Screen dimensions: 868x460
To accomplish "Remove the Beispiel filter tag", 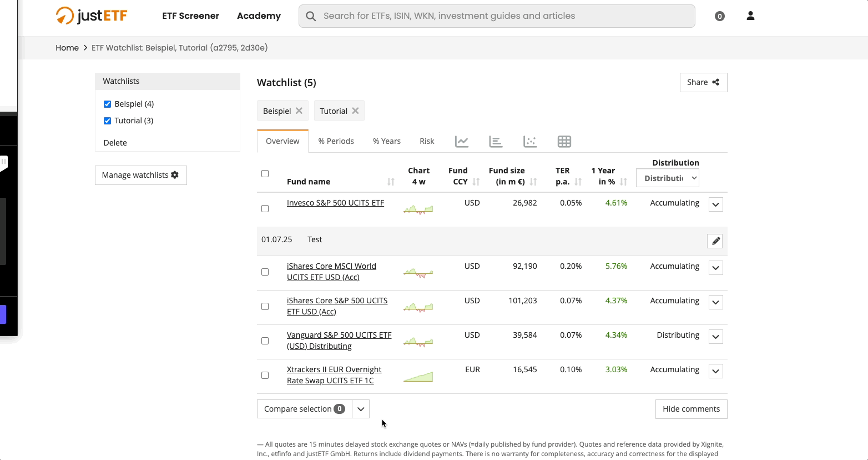I will coord(299,111).
